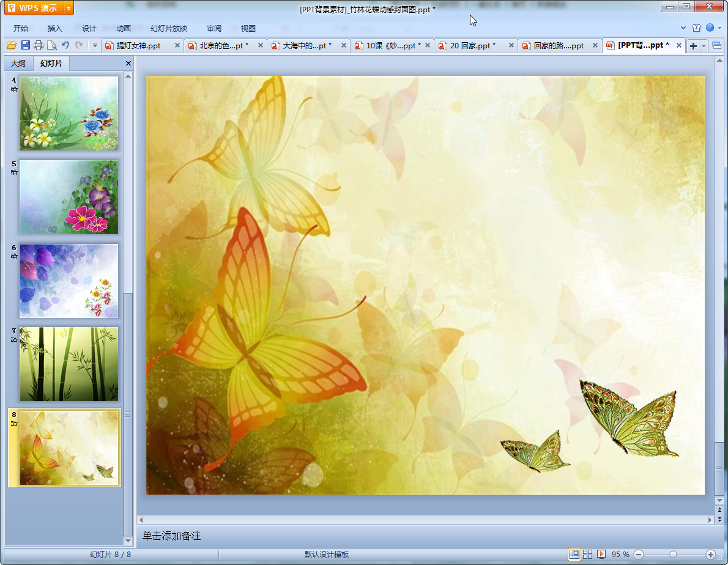Click the Print Preview icon

pos(52,45)
